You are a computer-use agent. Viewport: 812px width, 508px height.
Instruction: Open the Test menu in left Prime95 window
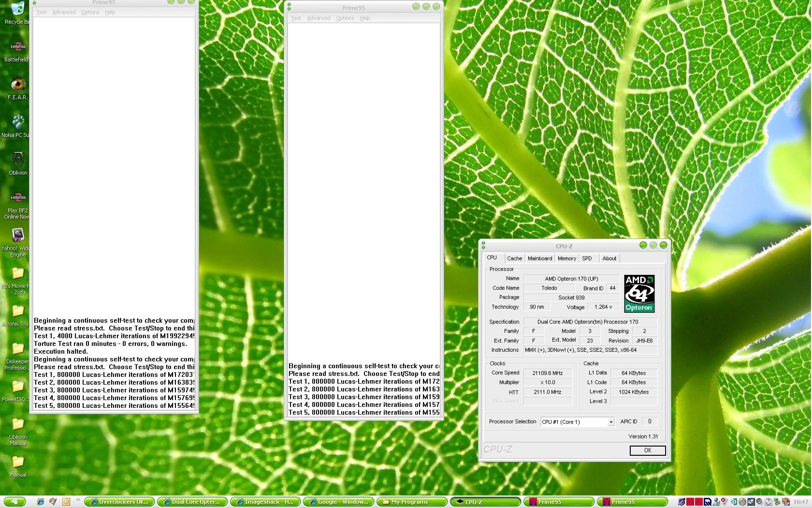point(42,12)
